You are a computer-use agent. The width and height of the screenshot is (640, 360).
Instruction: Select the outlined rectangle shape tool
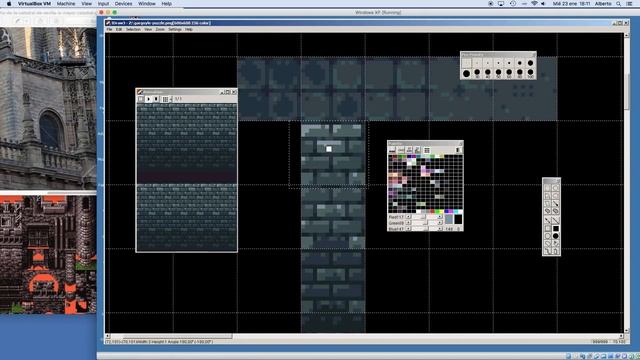click(x=548, y=228)
